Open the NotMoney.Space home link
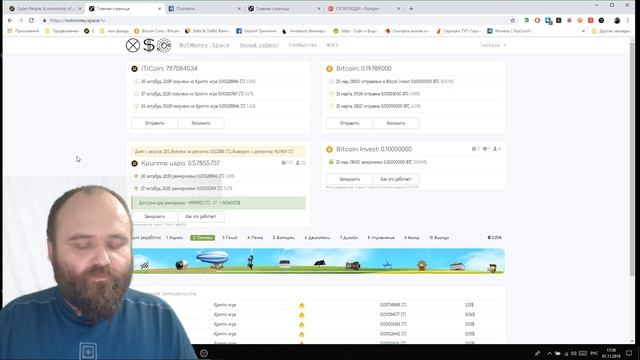 204,45
